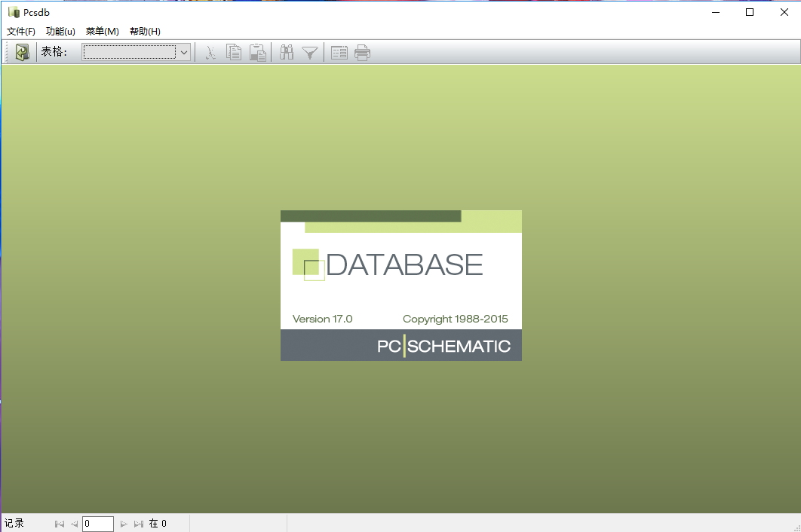Open the 功能(u) menu
Image resolution: width=801 pixels, height=532 pixels.
click(60, 31)
